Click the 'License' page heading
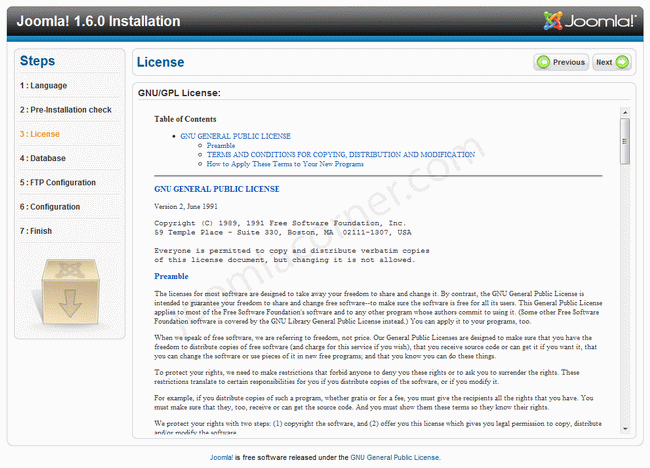 (160, 62)
